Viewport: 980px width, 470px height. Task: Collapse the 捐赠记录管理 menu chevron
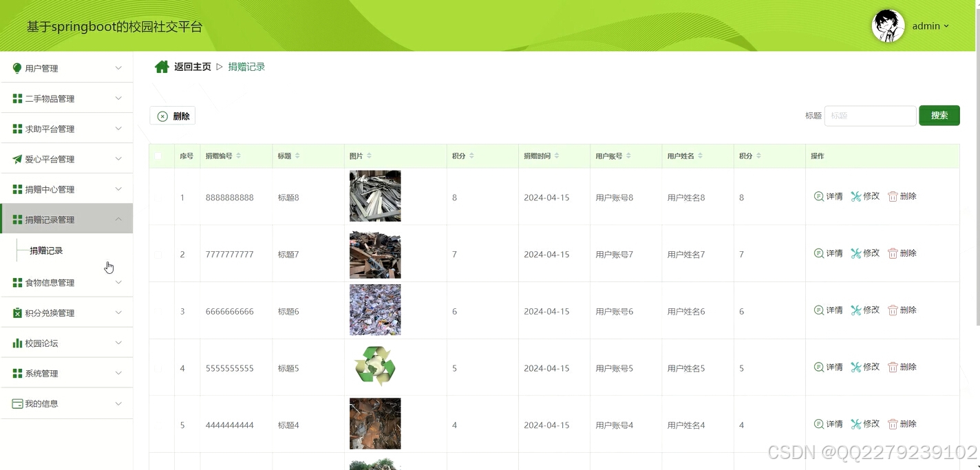coord(117,219)
